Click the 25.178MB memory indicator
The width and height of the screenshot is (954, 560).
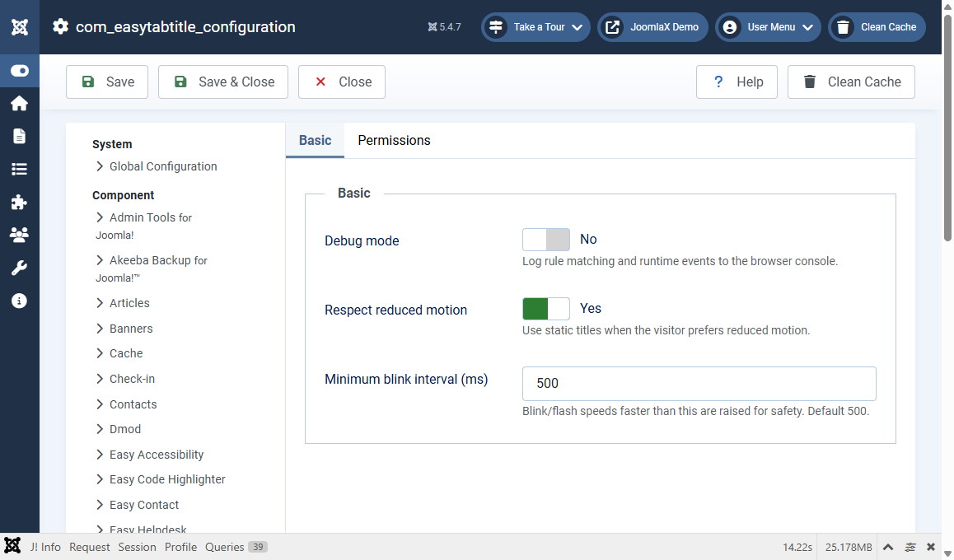pyautogui.click(x=849, y=547)
